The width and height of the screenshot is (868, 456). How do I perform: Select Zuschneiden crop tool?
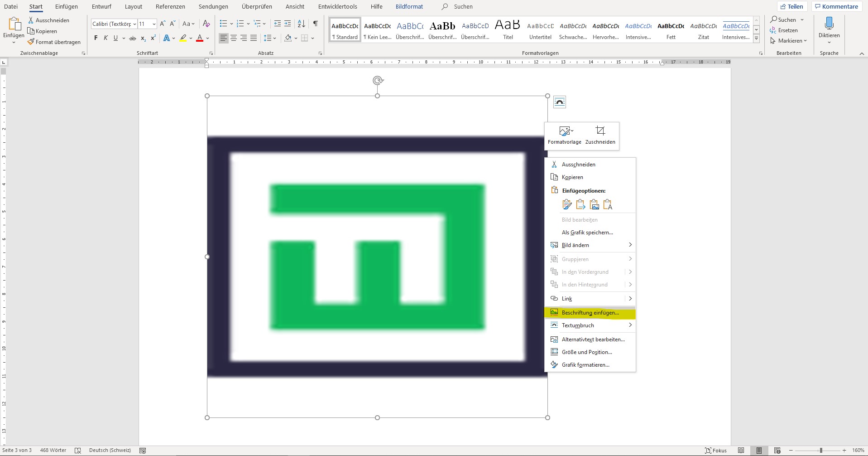coord(600,136)
